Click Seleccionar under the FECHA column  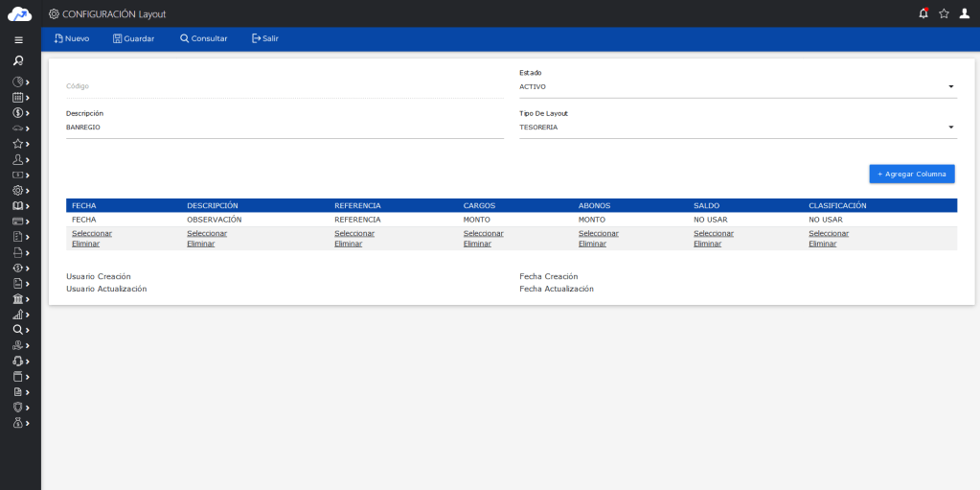92,233
